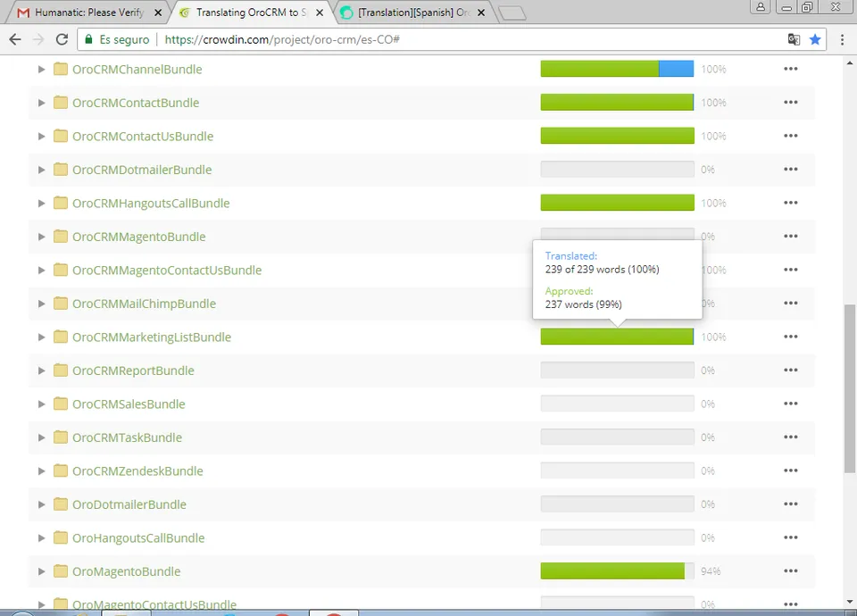857x616 pixels.
Task: Expand the OroCRMMarketingListBundle folder arrow
Action: pyautogui.click(x=41, y=337)
